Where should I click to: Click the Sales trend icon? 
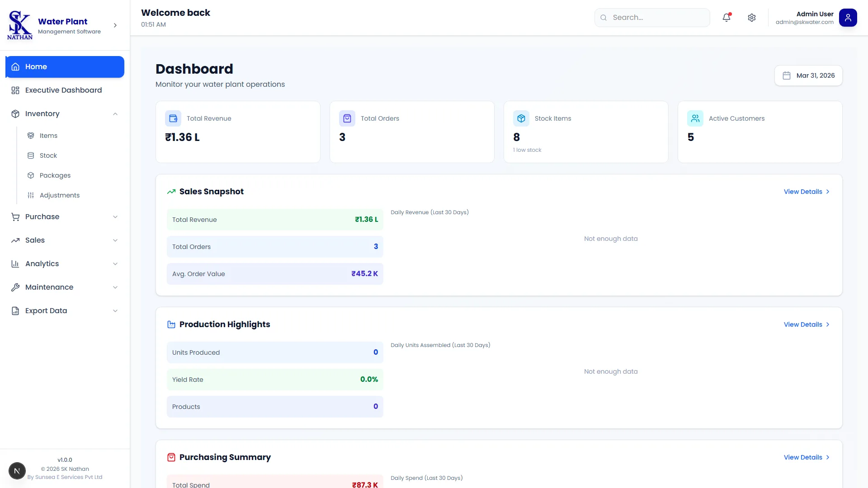pos(15,240)
